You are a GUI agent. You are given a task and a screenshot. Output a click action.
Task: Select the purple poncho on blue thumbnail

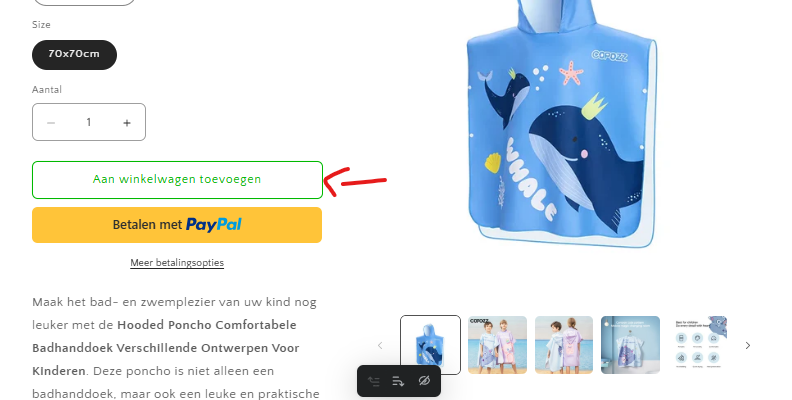(x=630, y=345)
